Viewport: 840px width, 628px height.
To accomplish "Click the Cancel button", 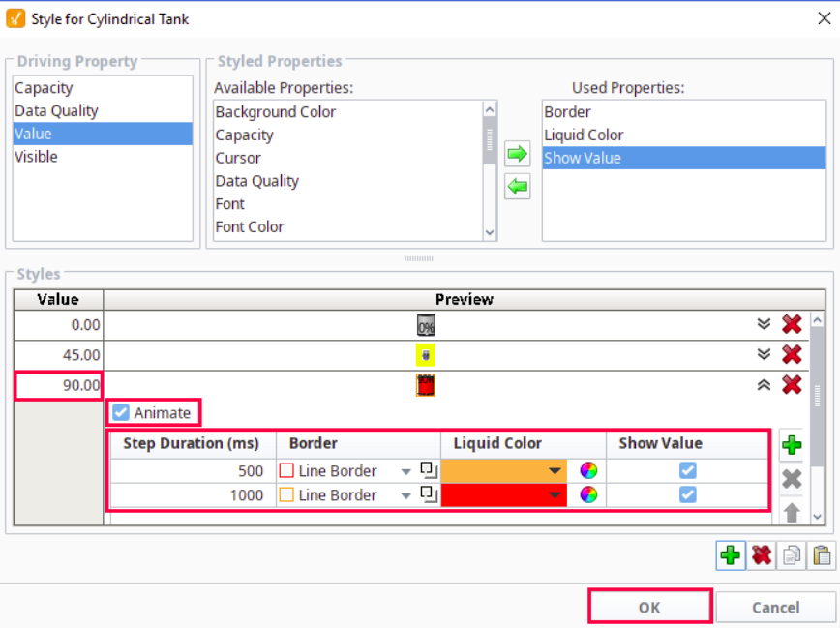I will tap(776, 607).
